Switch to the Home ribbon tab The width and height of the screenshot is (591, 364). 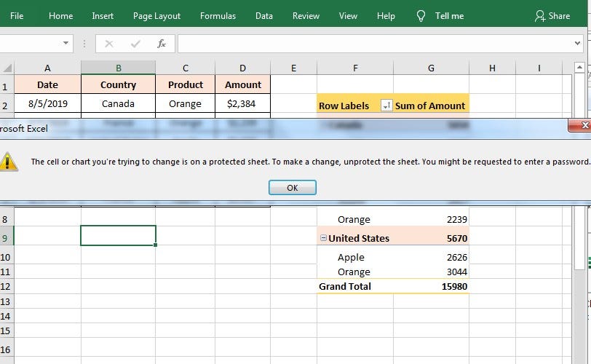click(x=60, y=16)
